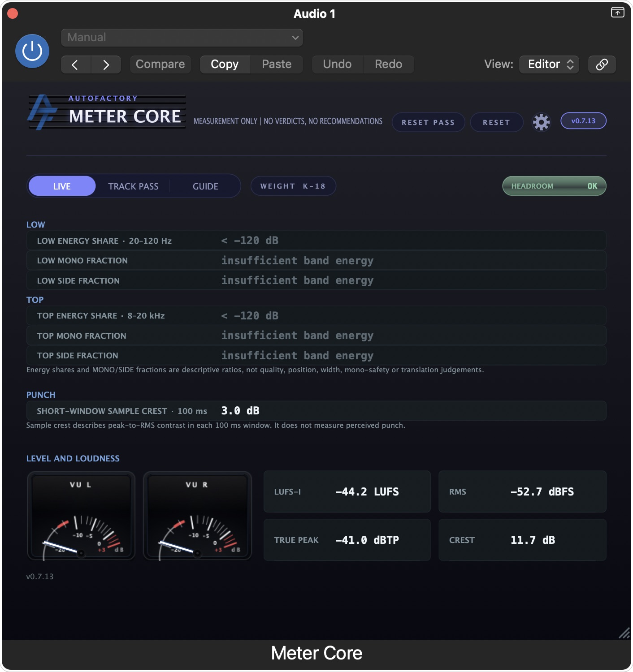633x672 pixels.
Task: Click the v0.7.13 footer version text
Action: tap(40, 577)
